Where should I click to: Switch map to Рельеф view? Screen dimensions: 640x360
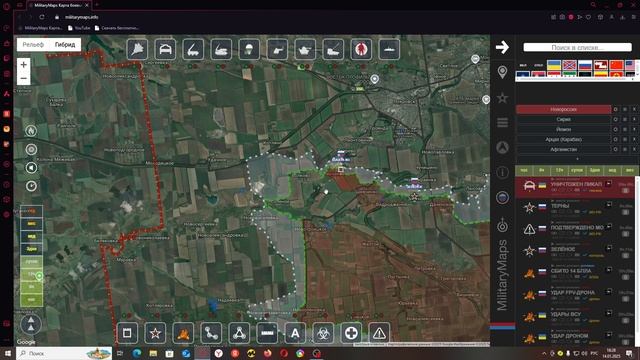(x=33, y=44)
